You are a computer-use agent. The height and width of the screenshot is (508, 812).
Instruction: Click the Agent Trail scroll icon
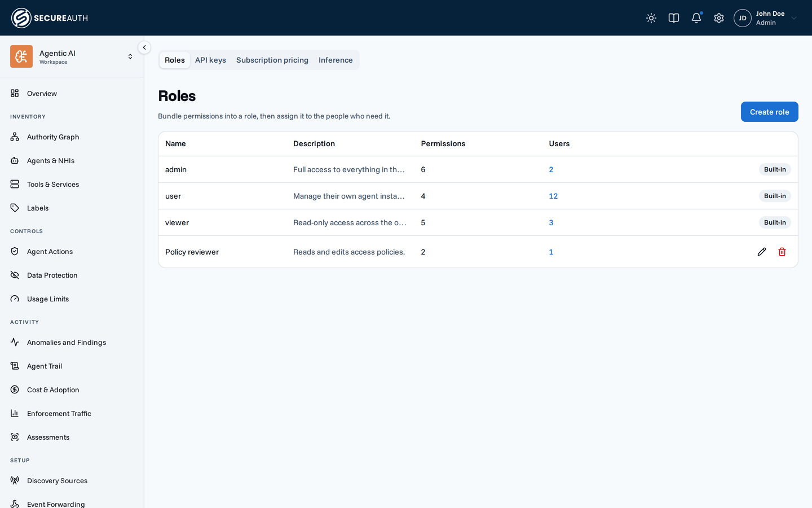[15, 366]
